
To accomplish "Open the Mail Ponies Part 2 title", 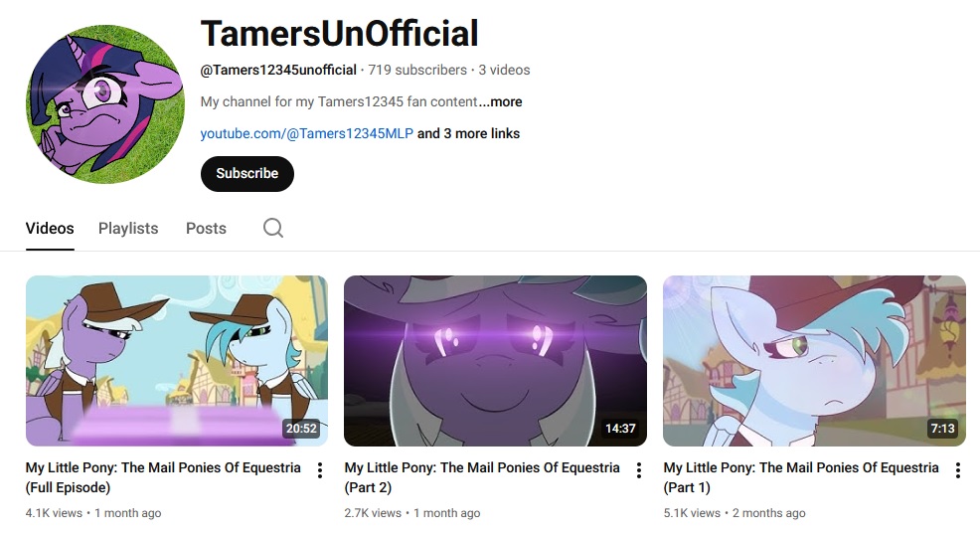I will tap(482, 477).
